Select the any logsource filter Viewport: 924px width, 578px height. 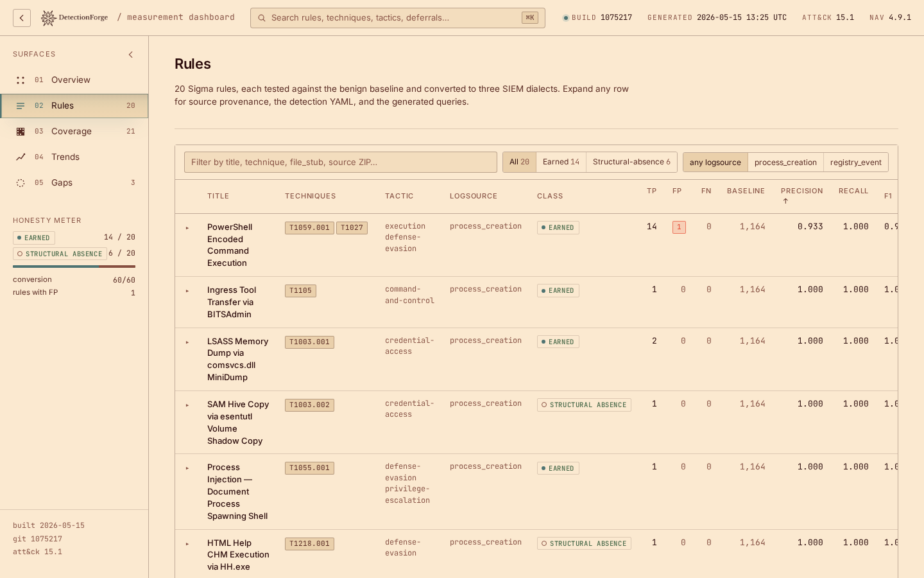[715, 162]
